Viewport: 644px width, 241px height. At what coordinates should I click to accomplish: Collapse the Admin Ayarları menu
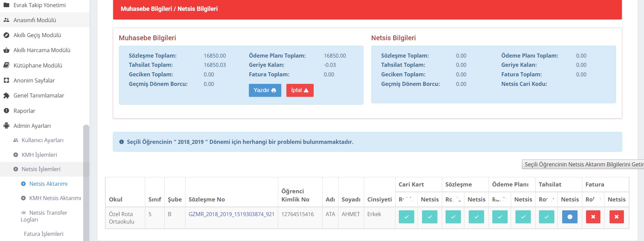(32, 126)
